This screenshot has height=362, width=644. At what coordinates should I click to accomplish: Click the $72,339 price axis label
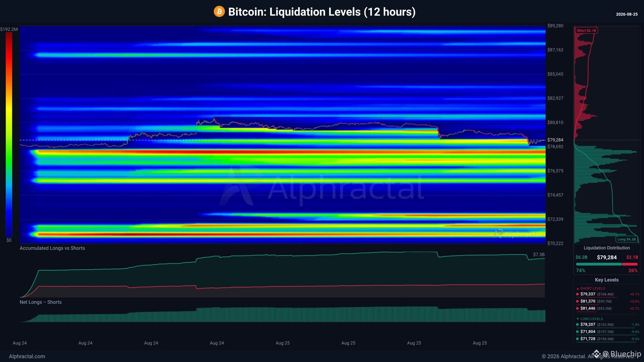pyautogui.click(x=555, y=219)
